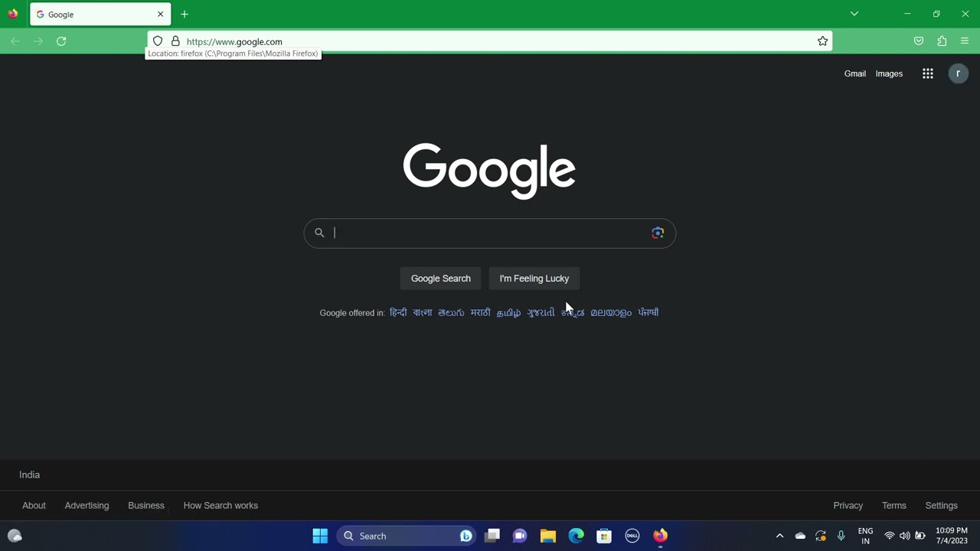Click the microphone tray icon

pyautogui.click(x=841, y=536)
